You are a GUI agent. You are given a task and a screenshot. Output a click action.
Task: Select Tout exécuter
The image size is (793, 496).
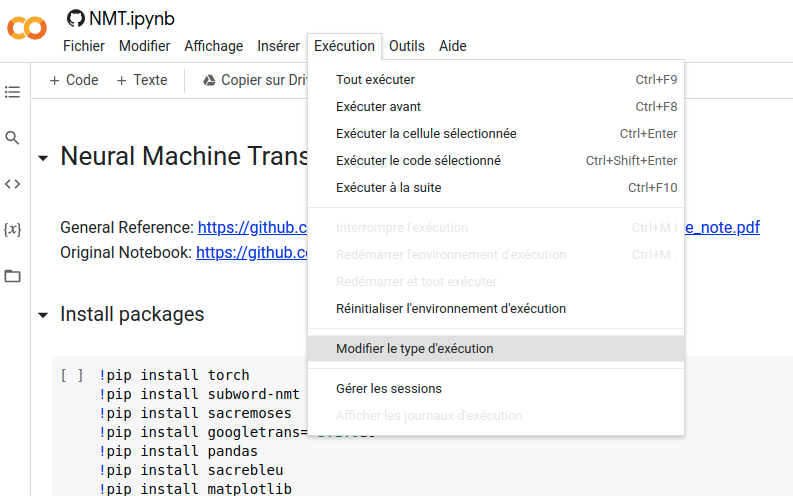(496, 80)
